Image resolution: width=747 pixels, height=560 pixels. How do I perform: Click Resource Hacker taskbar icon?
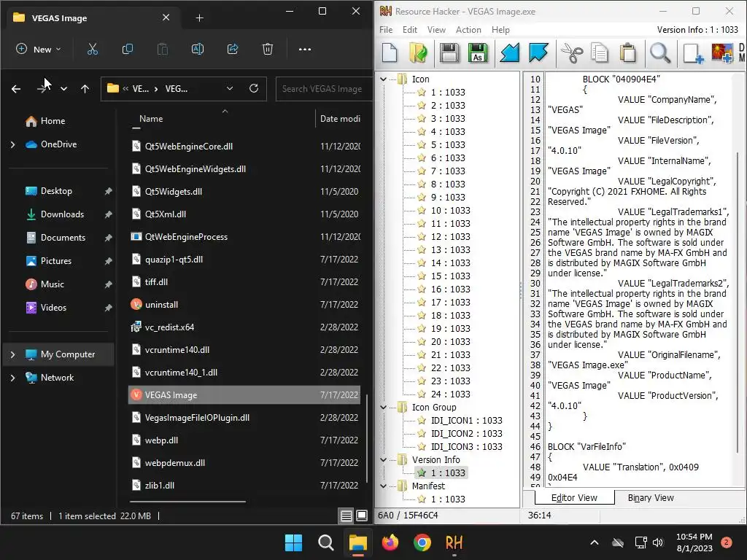(454, 542)
